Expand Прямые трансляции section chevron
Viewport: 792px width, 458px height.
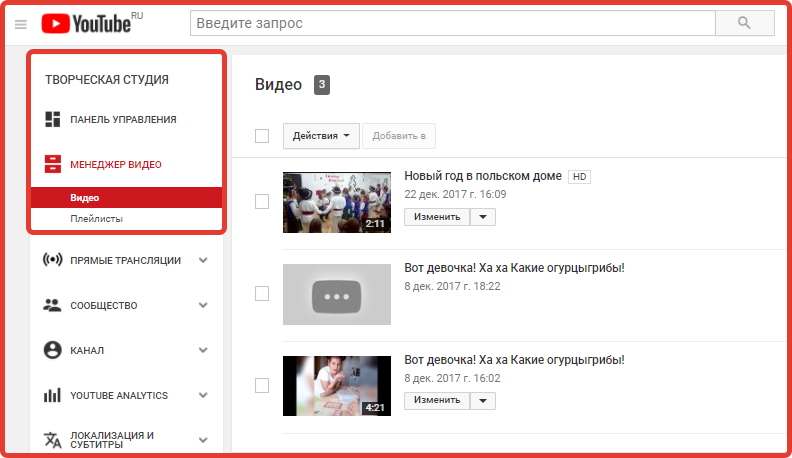click(x=203, y=260)
